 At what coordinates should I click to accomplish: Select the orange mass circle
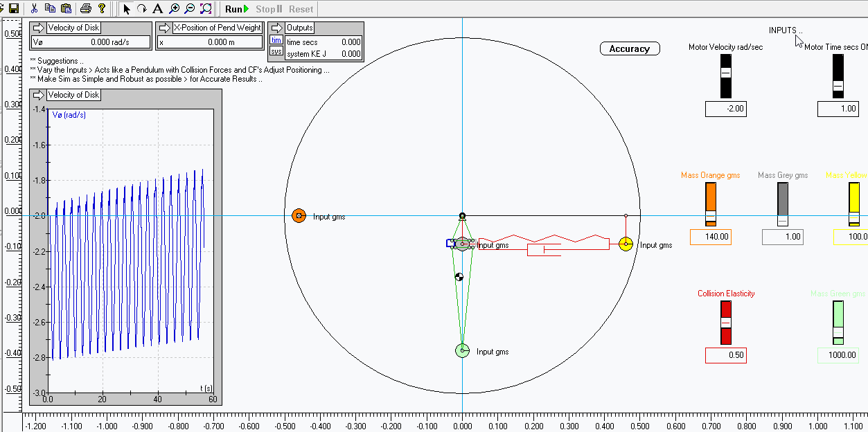(x=299, y=216)
